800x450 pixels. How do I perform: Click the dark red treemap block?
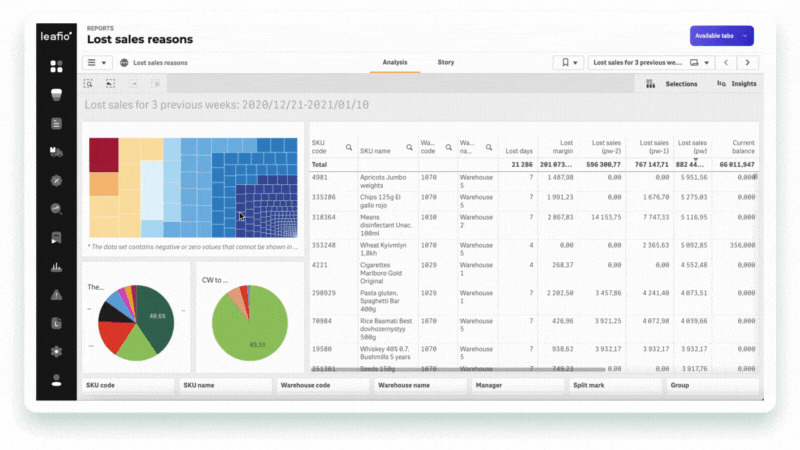(104, 155)
